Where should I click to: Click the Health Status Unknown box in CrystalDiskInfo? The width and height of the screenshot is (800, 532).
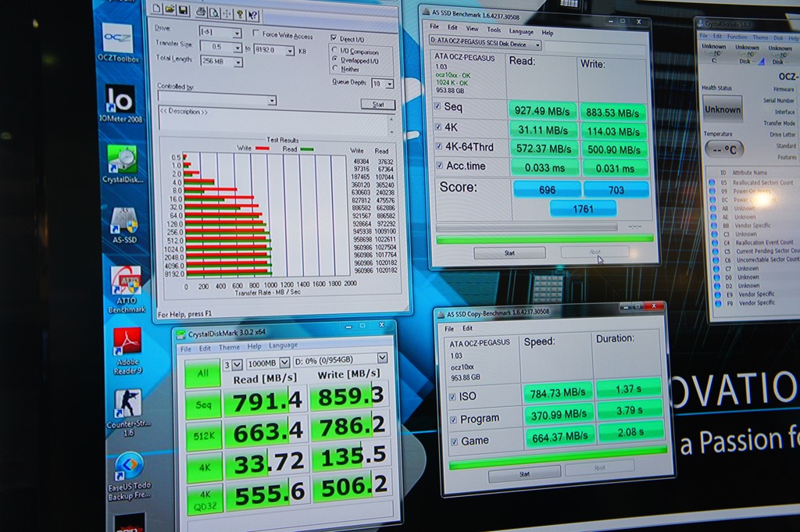point(723,109)
